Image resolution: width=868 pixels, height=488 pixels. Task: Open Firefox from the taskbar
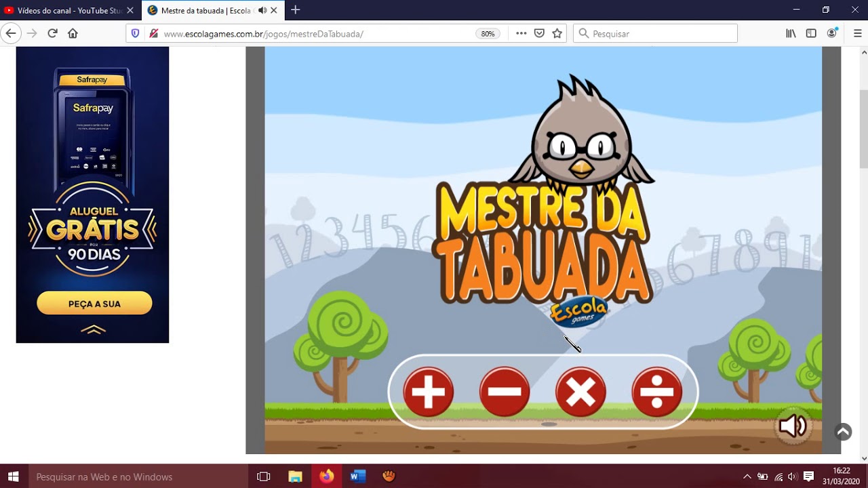pyautogui.click(x=326, y=476)
